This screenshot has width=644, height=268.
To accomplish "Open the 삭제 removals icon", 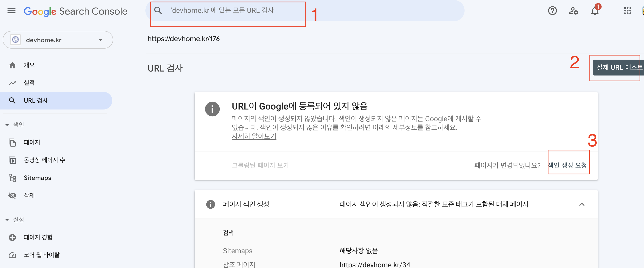I will pos(12,196).
